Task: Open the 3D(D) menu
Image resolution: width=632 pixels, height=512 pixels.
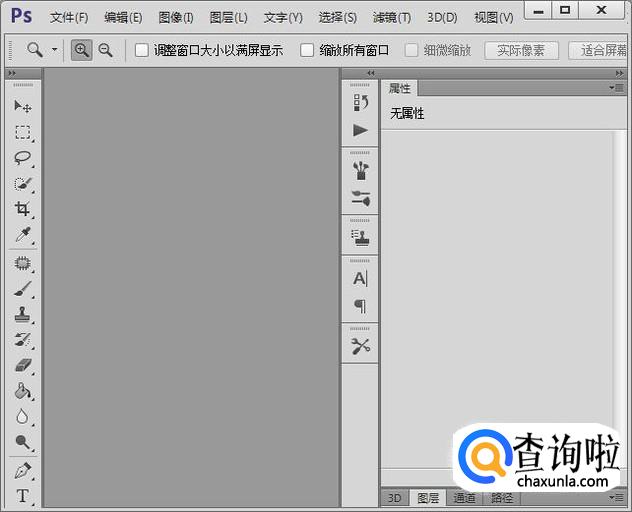Action: coord(442,17)
